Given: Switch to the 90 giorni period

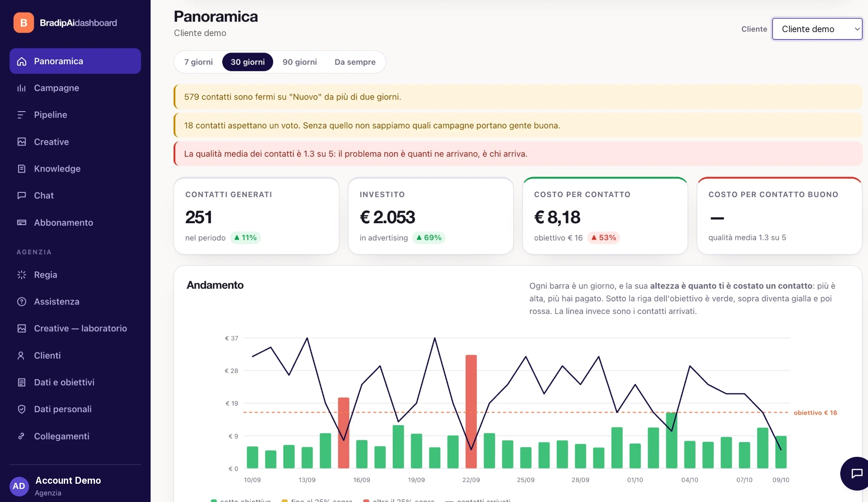Looking at the screenshot, I should click(299, 62).
